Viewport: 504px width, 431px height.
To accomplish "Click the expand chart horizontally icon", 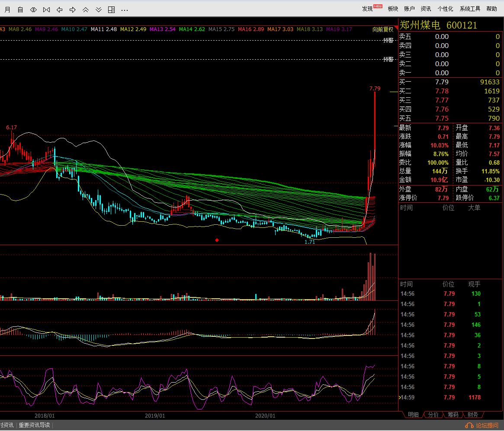I will pyautogui.click(x=33, y=10).
